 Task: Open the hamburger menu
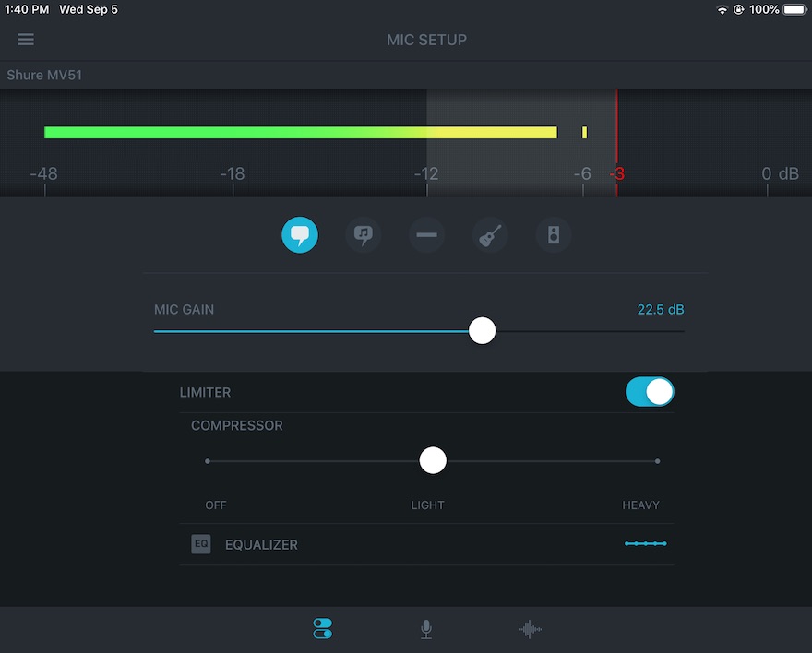[26, 40]
